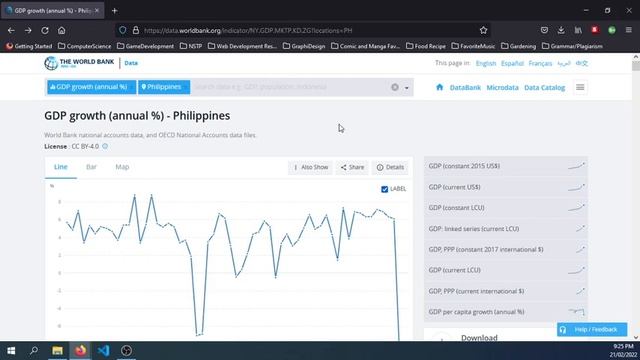Select GDP (constant 2015 US$) indicator
Image resolution: width=640 pixels, height=360 pixels.
point(506,166)
